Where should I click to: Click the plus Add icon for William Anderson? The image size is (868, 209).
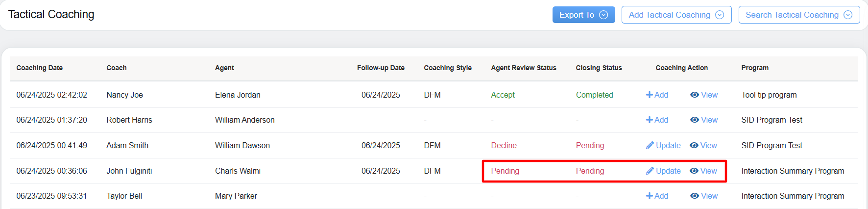tap(650, 120)
